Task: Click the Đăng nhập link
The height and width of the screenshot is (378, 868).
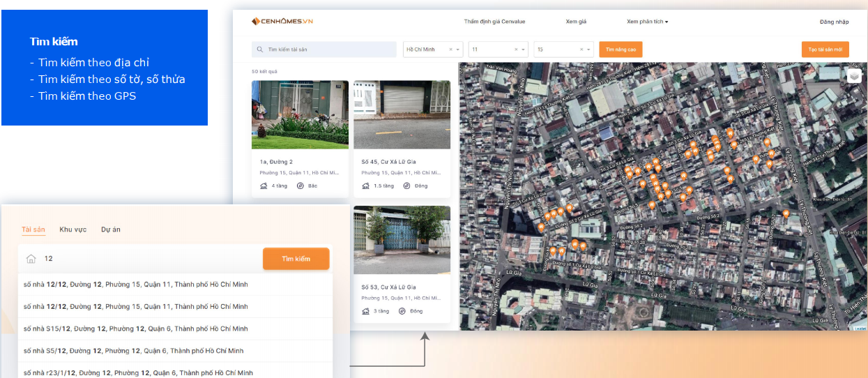Action: tap(834, 22)
